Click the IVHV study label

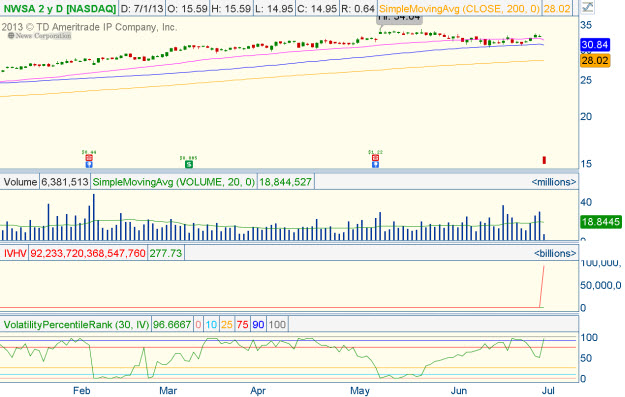coord(15,254)
